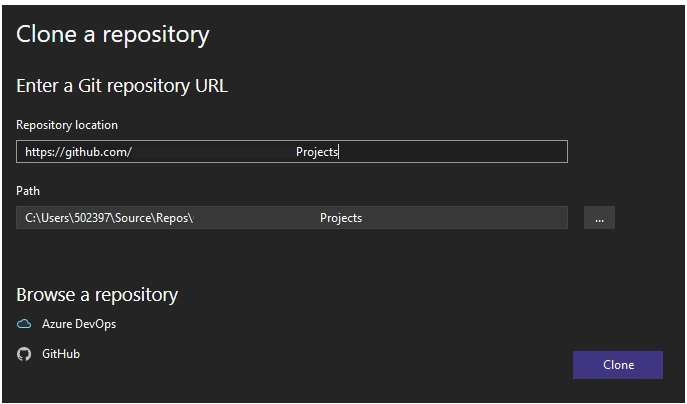This screenshot has width=687, height=404.
Task: Select the Path label above local folder
Action: [28, 191]
